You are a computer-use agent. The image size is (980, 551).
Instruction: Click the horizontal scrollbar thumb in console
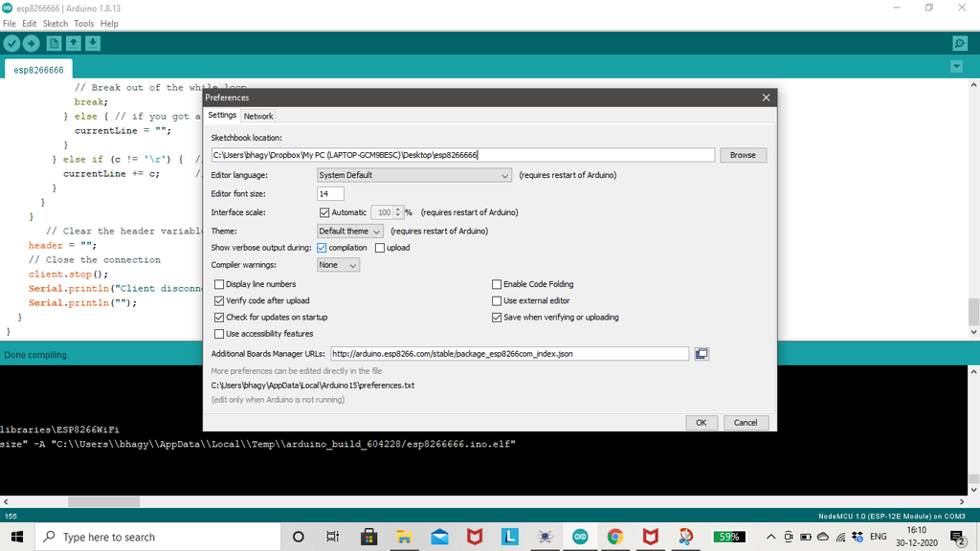point(103,501)
